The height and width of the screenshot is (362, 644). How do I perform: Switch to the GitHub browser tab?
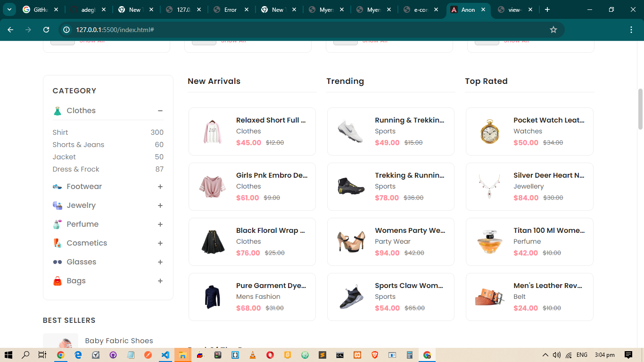coord(41,9)
